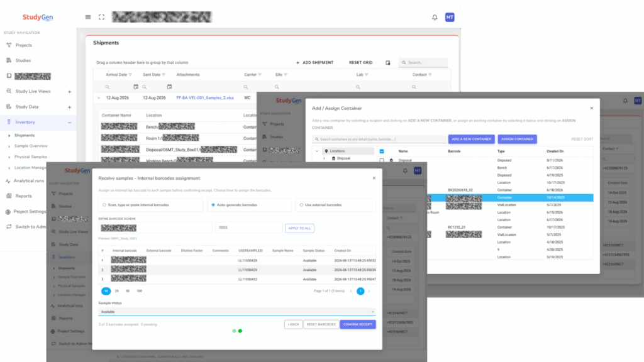The image size is (644, 362).
Task: Click the Site column filter funnel
Action: 286,75
